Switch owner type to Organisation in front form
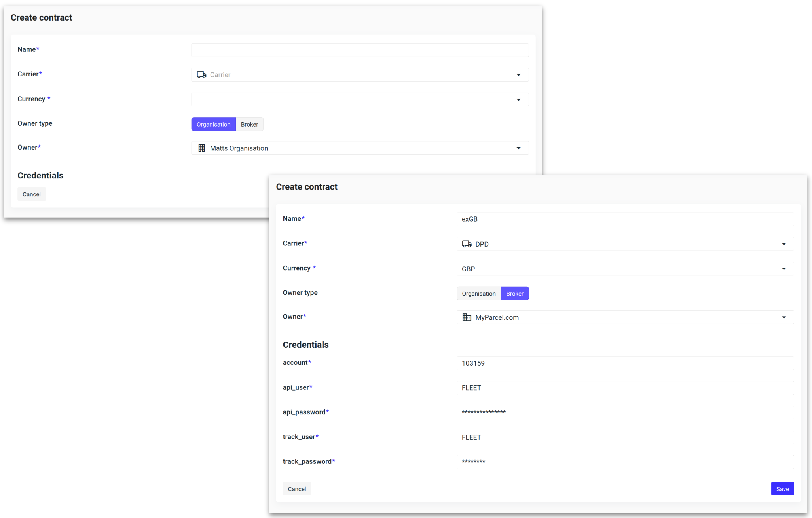The image size is (812, 518). [479, 294]
